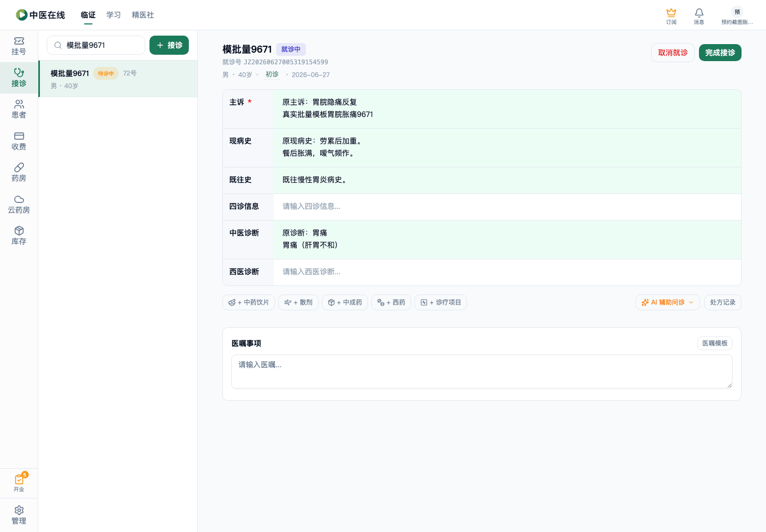Click the 取消就诊 button
Image resolution: width=766 pixels, height=532 pixels.
pos(673,53)
